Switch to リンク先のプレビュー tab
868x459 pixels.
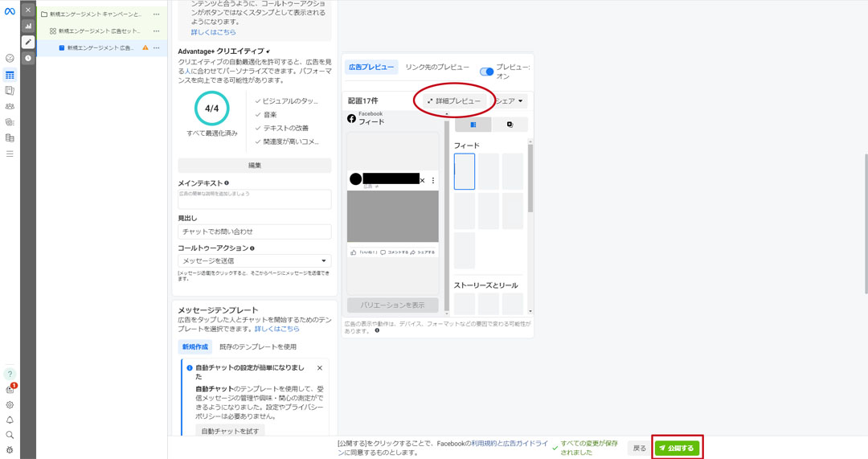click(436, 67)
